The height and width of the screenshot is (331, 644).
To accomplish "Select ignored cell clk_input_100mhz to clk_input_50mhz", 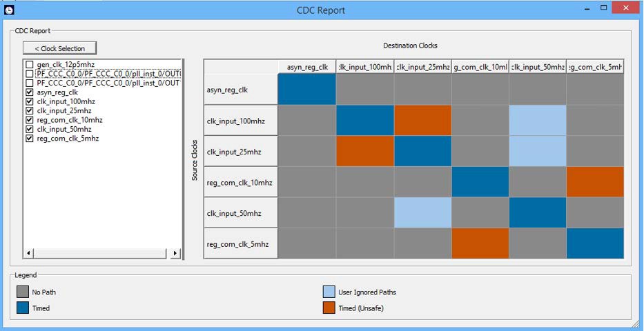I will (538, 120).
